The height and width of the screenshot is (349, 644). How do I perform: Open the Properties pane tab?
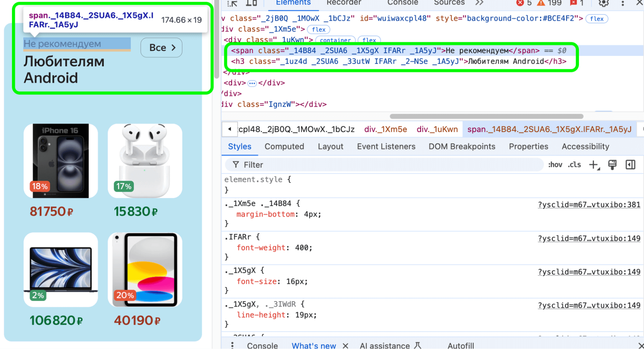click(528, 147)
